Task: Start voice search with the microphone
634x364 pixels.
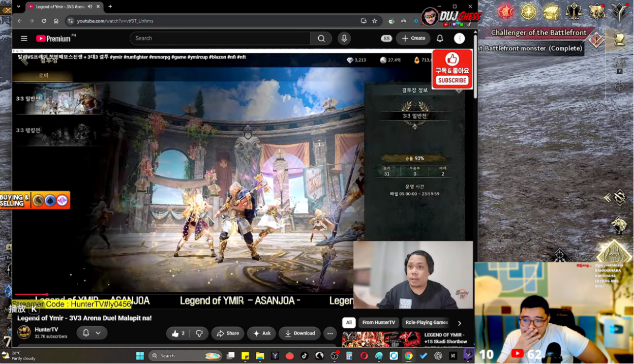Action: coord(344,39)
